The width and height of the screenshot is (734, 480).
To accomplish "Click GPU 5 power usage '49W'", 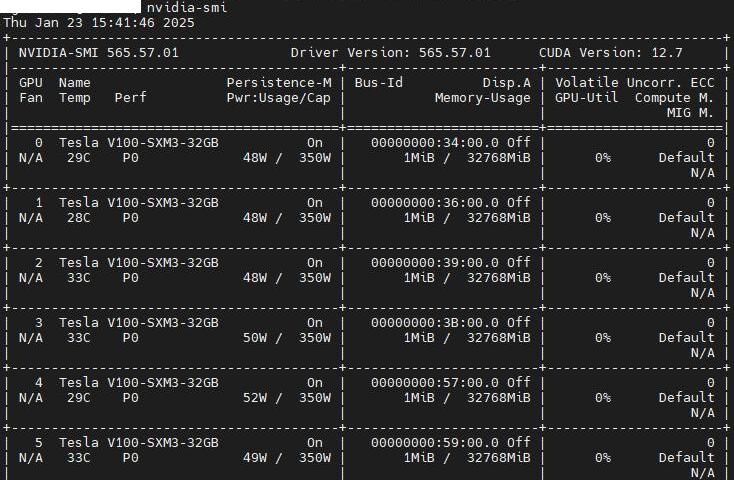I will click(255, 457).
